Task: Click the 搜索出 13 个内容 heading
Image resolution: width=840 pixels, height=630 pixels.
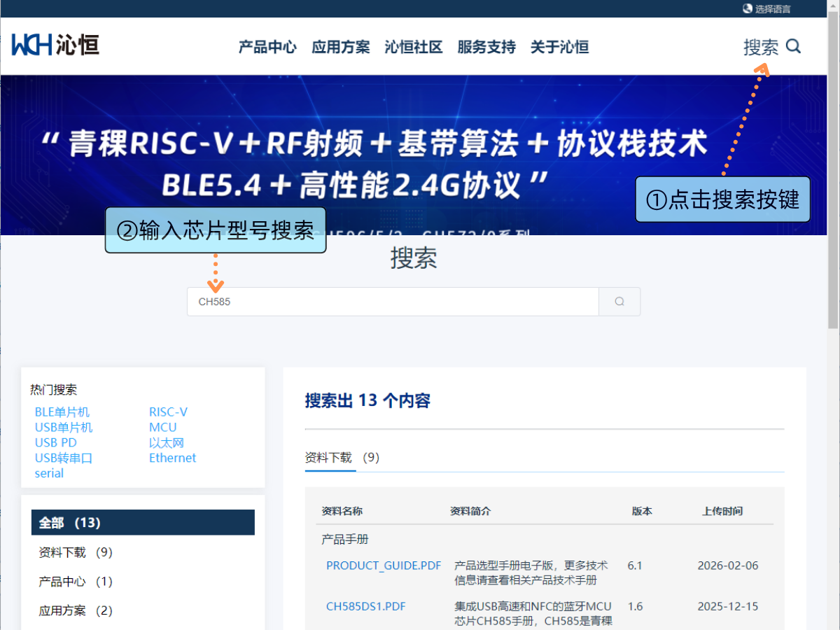Action: (367, 400)
